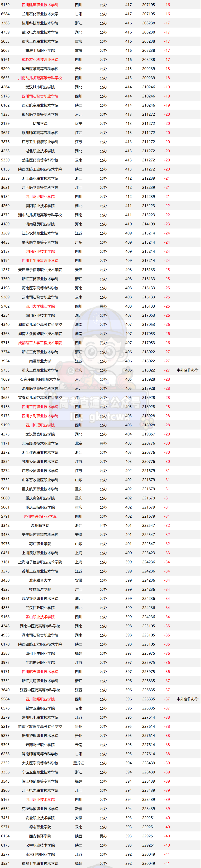Screen dimensions: 201x868
Task: Click 民办 in 四川大学锦江学院 row
Action: 103,306
